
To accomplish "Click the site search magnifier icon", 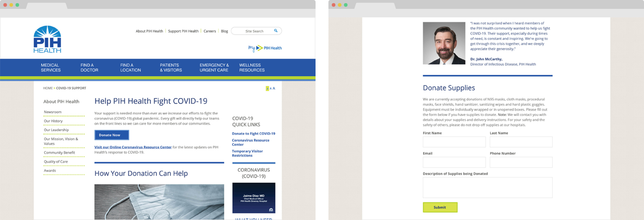I will click(x=276, y=31).
